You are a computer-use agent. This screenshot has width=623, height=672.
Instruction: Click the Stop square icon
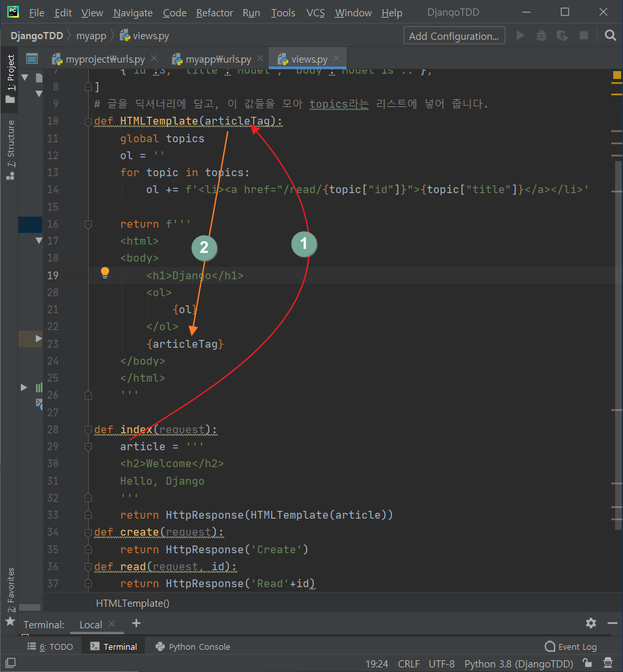tap(584, 35)
